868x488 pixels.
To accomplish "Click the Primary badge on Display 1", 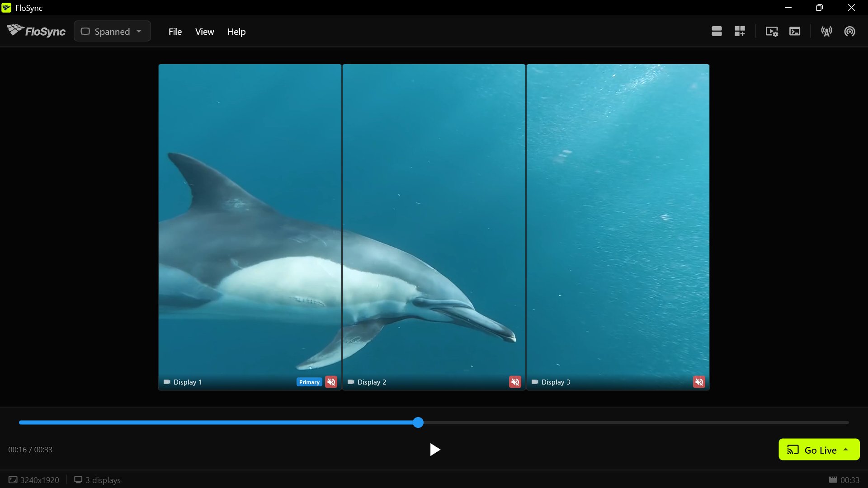I will (309, 382).
